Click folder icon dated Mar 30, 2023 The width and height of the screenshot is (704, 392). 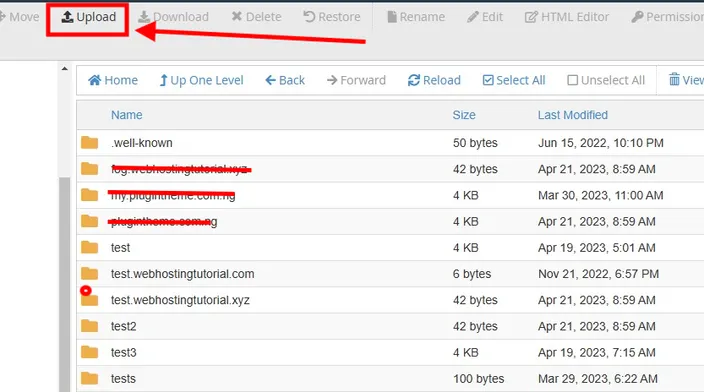(89, 195)
